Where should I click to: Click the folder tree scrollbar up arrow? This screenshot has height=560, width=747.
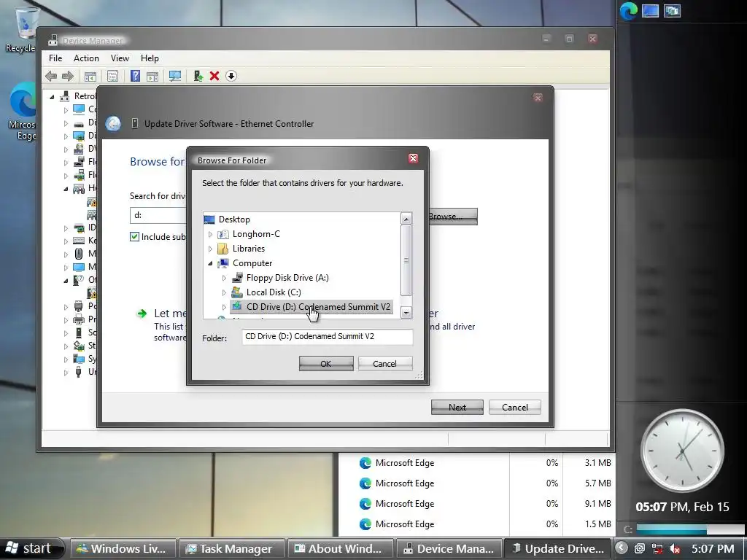pos(406,219)
